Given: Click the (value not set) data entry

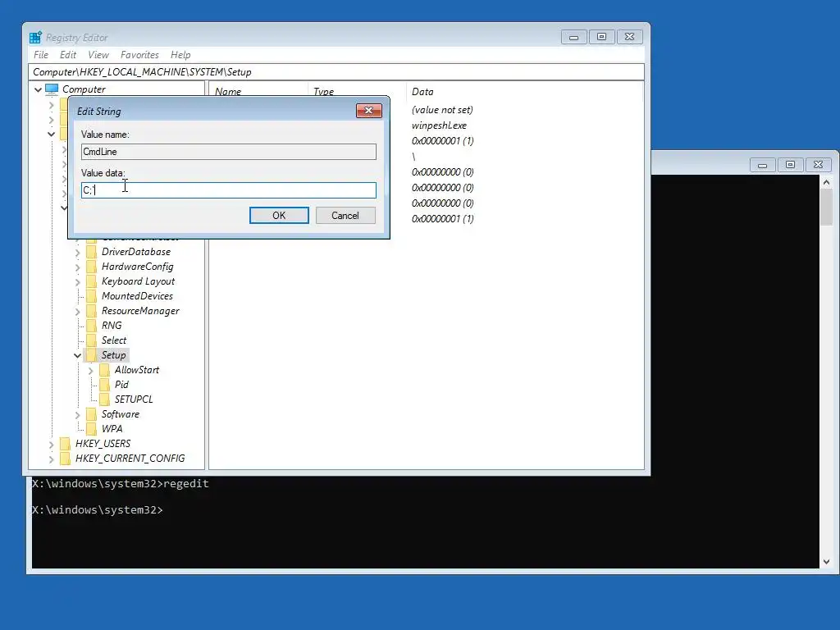Looking at the screenshot, I should click(442, 110).
